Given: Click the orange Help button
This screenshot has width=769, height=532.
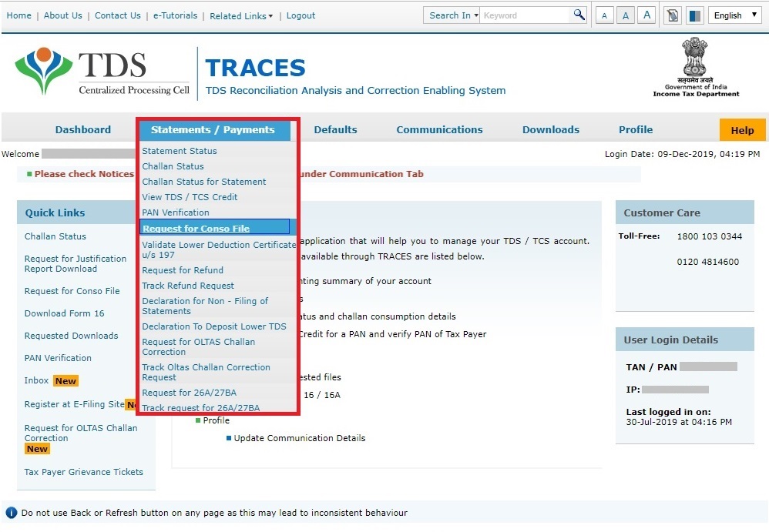Looking at the screenshot, I should click(742, 130).
